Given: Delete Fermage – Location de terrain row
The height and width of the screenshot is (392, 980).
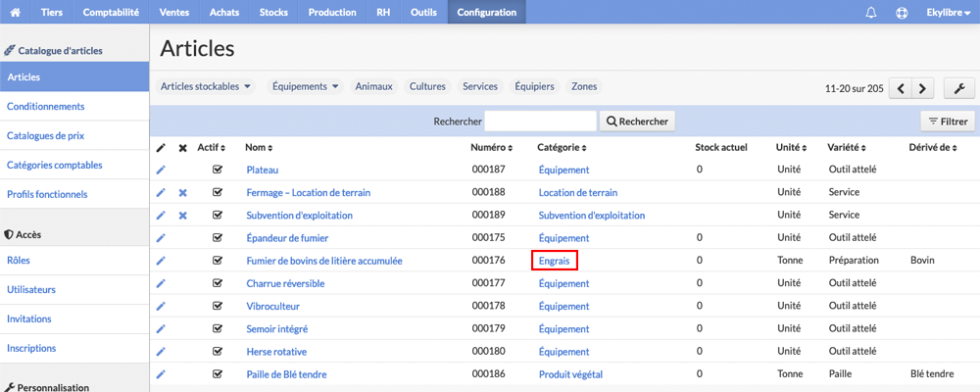Looking at the screenshot, I should tap(182, 192).
